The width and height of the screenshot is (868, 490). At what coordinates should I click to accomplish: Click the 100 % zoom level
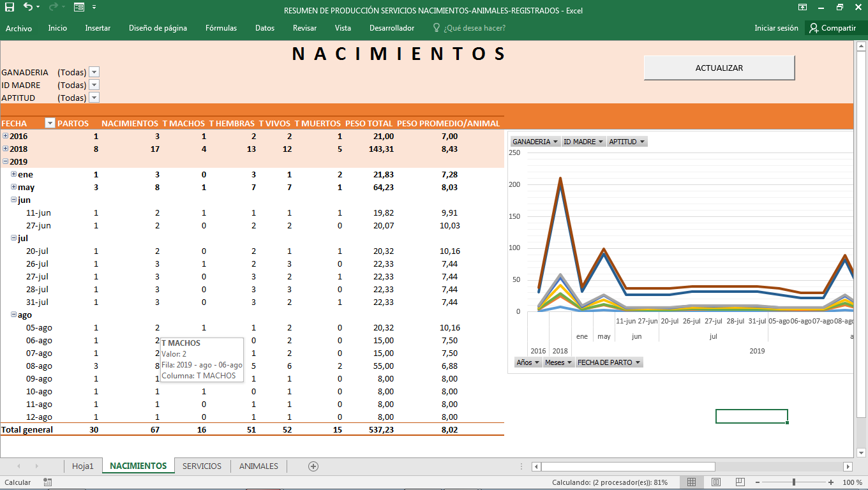coord(852,482)
